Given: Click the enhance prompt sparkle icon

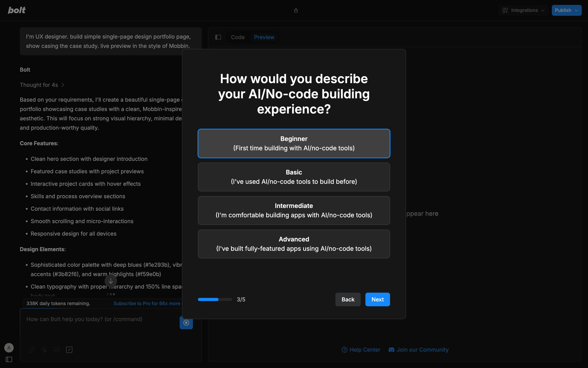Looking at the screenshot, I should pyautogui.click(x=44, y=350).
